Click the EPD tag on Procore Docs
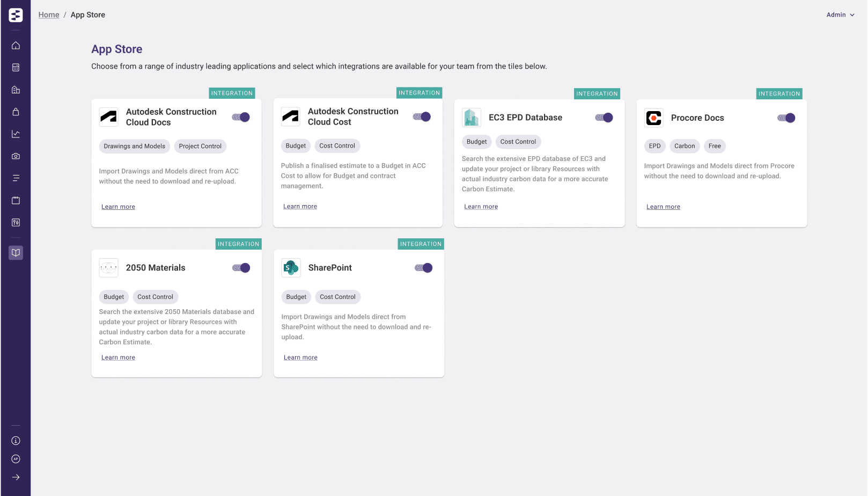 click(x=655, y=146)
